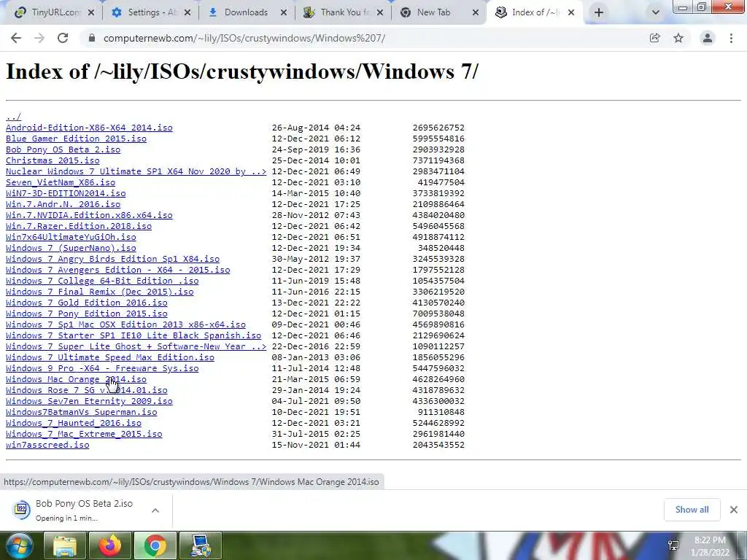The height and width of the screenshot is (560, 747).
Task: Switch to the New Tab tab
Action: (433, 12)
